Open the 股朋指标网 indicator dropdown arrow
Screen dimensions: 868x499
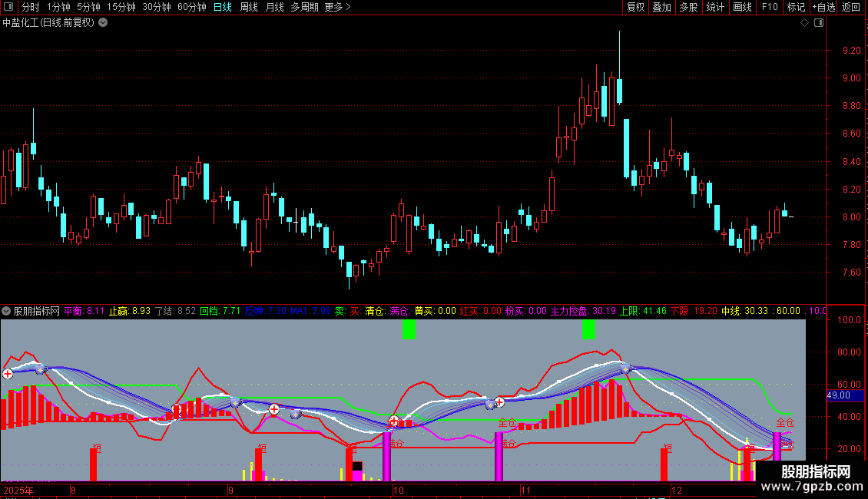pos(6,311)
